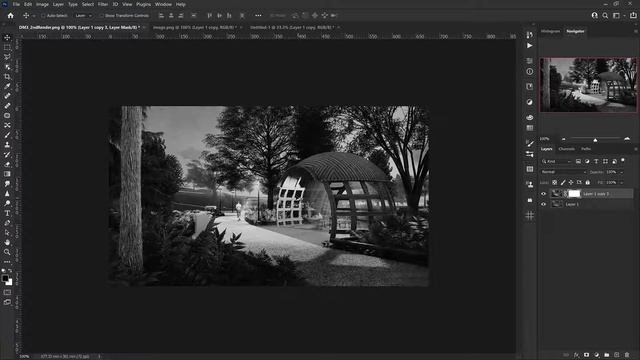Select the Hand tool
This screenshot has width=640, height=360.
[7, 242]
